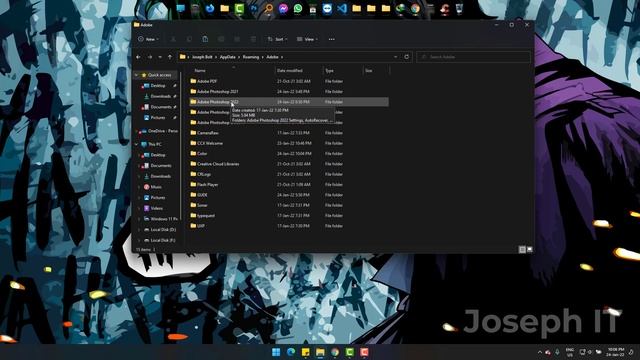Image resolution: width=640 pixels, height=360 pixels.
Task: Open the This PC desktop icon
Action: (180, 9)
